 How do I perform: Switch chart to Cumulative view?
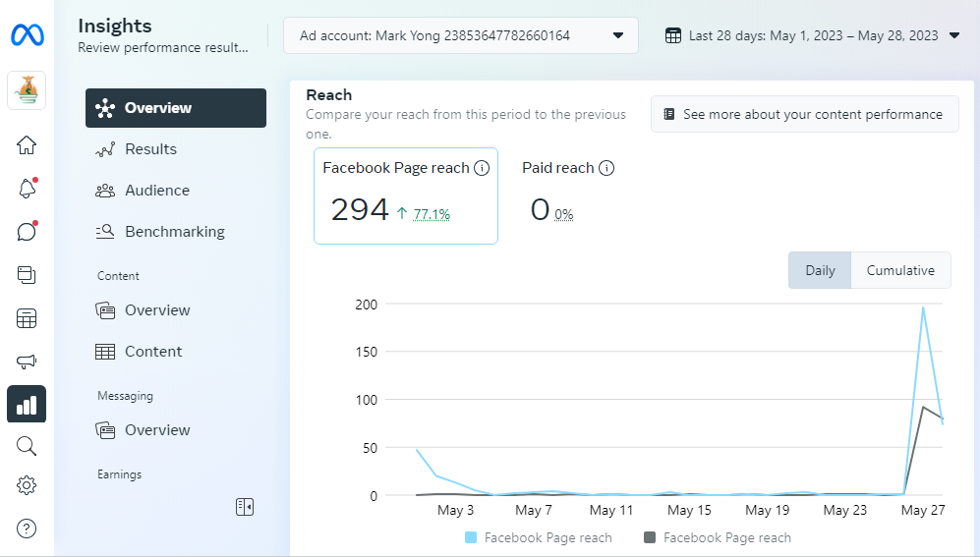(900, 270)
